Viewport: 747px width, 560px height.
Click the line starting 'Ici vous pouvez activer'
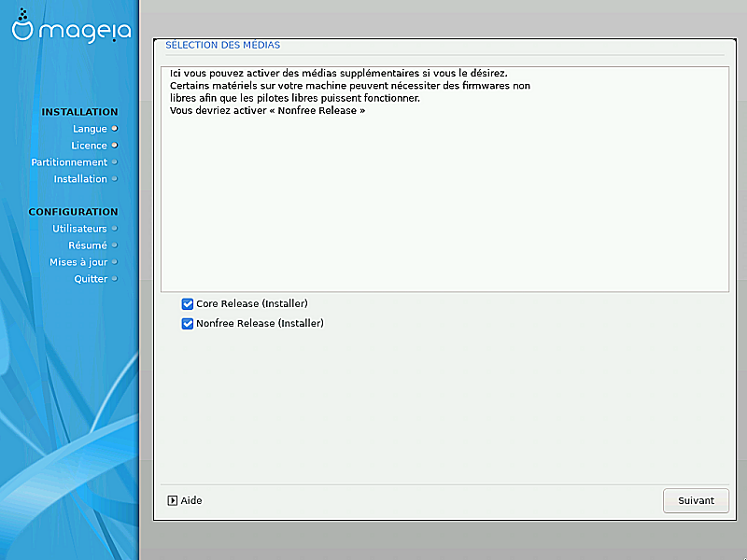pos(339,74)
